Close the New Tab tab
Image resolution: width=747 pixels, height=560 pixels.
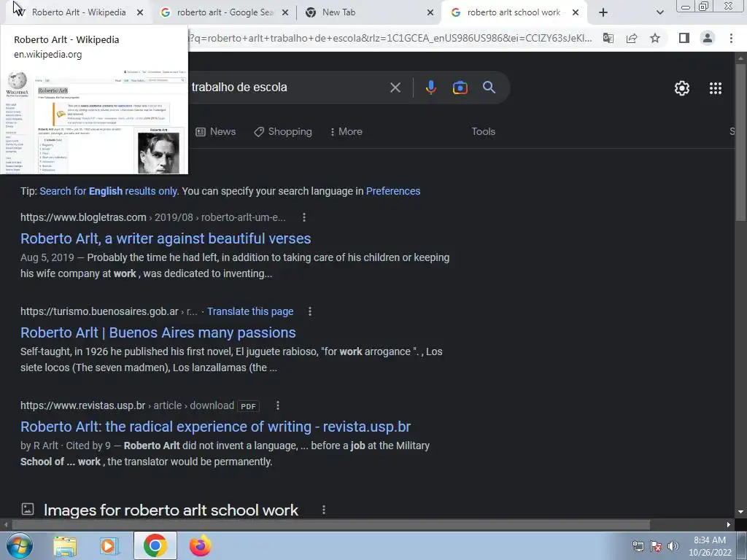click(430, 12)
